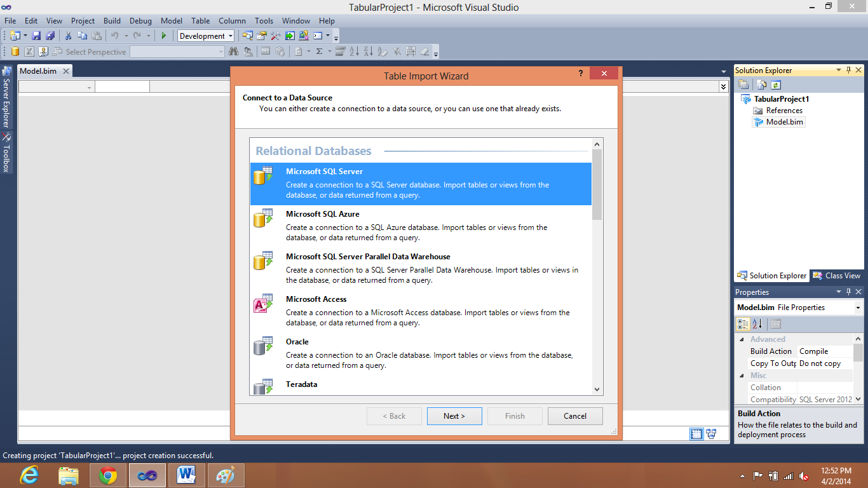Select References node in Solution Explorer

pos(784,111)
